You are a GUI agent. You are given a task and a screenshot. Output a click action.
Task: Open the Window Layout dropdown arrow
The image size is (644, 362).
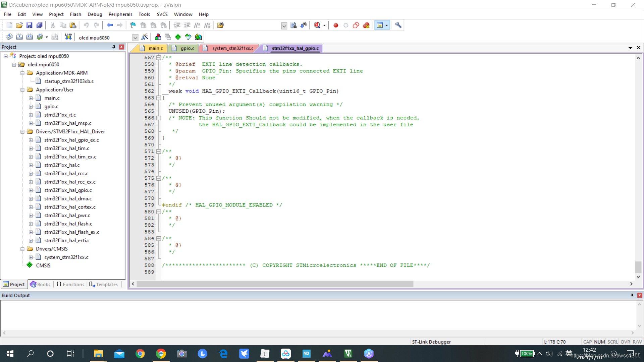(x=387, y=25)
